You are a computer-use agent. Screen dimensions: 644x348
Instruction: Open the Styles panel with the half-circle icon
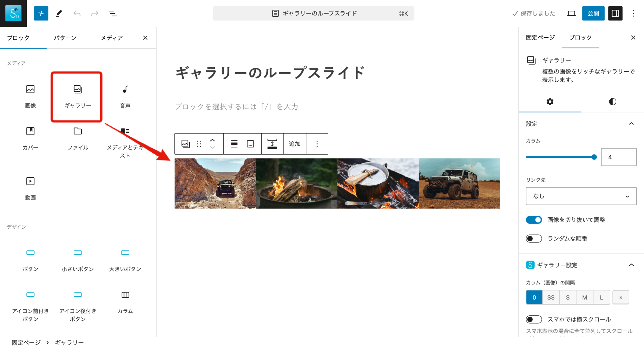coord(612,101)
